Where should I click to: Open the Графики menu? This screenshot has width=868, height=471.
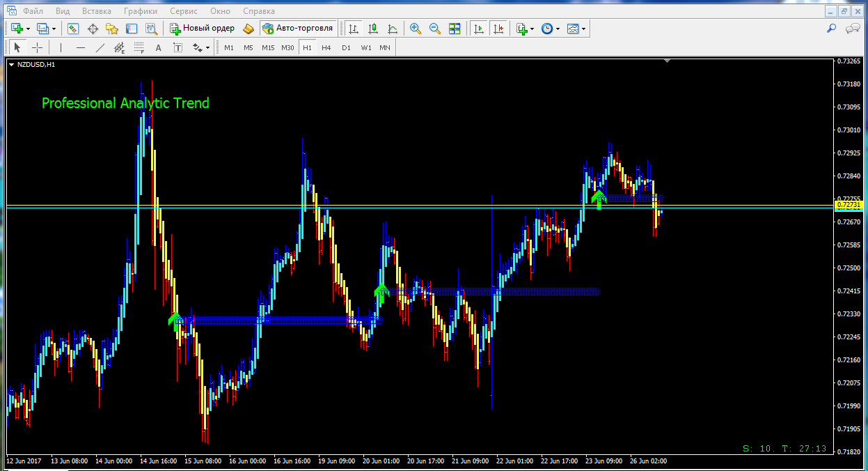tap(140, 11)
